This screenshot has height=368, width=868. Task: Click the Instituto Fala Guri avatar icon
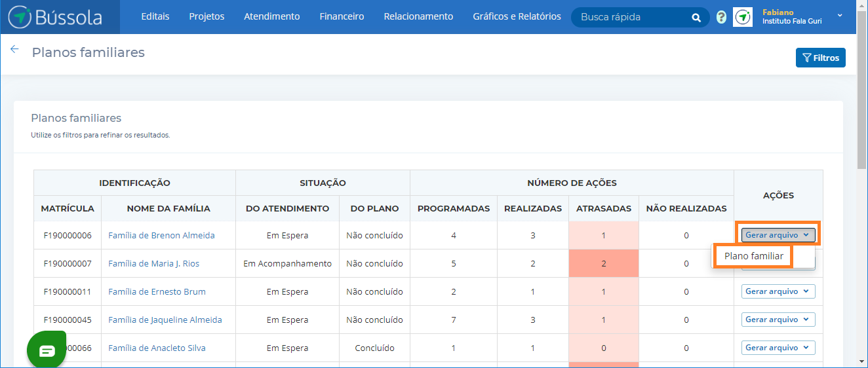click(x=743, y=17)
